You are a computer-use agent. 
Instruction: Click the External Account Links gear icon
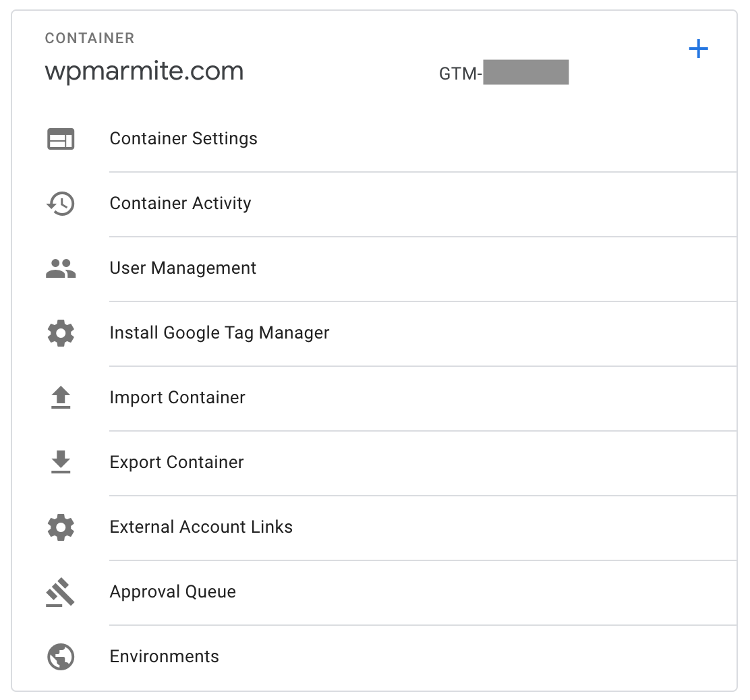coord(61,527)
